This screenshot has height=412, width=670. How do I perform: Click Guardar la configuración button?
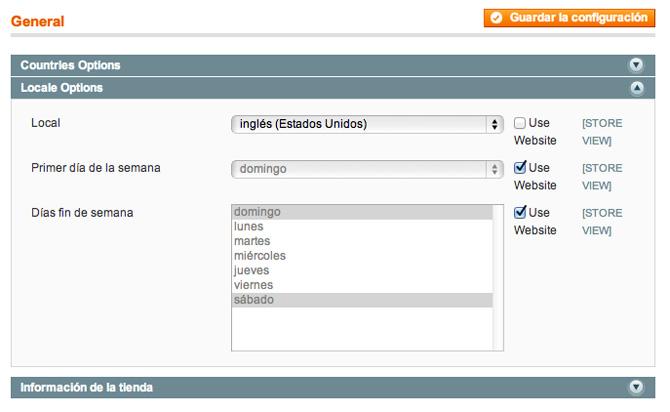[x=569, y=18]
